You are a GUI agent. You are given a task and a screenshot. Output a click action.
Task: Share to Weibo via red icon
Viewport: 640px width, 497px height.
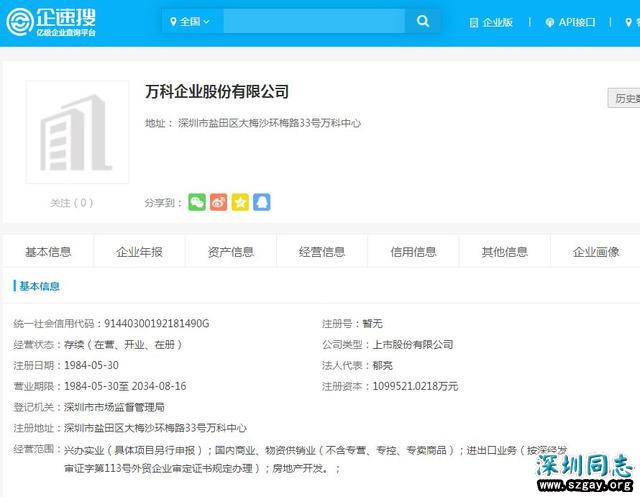point(218,202)
